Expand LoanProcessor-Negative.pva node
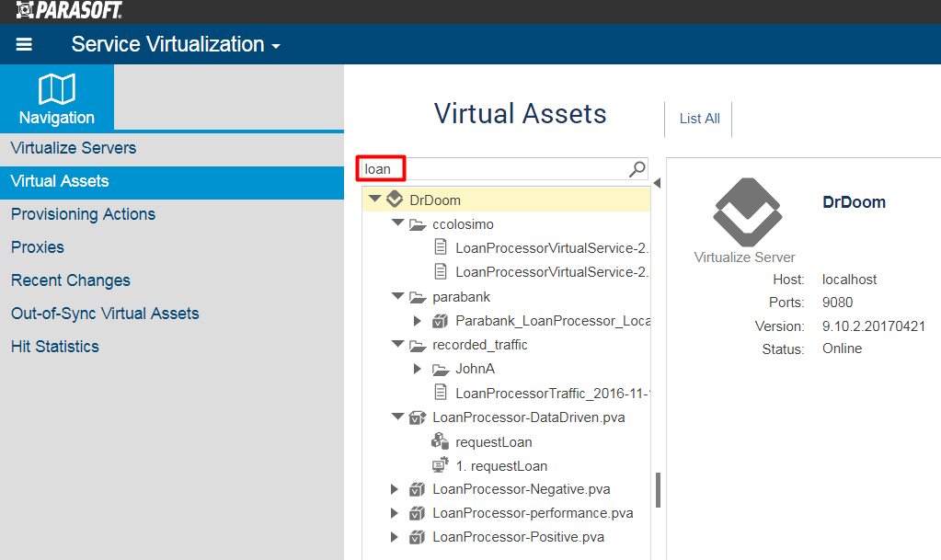This screenshot has width=941, height=560. click(395, 489)
